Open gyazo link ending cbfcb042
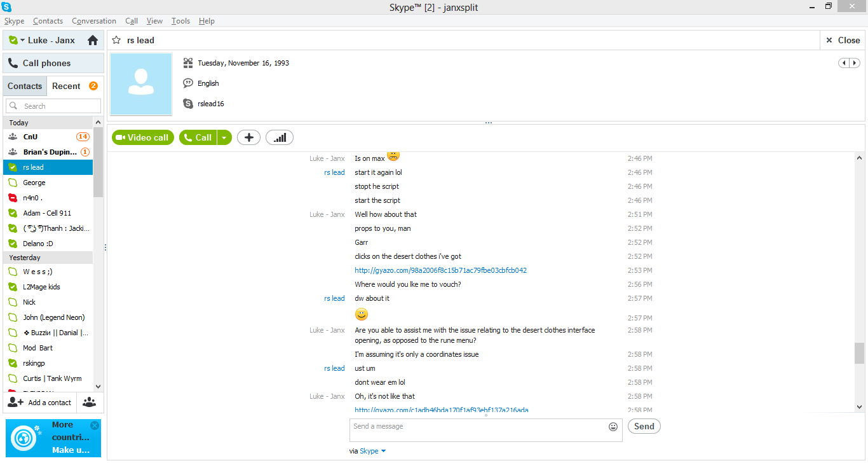Screen dimensions: 868x463 pyautogui.click(x=440, y=270)
